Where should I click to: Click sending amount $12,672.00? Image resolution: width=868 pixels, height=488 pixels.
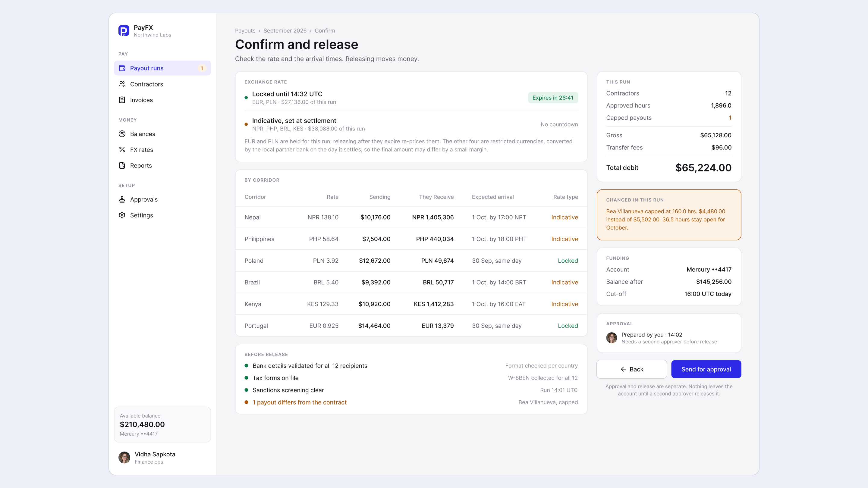click(375, 261)
